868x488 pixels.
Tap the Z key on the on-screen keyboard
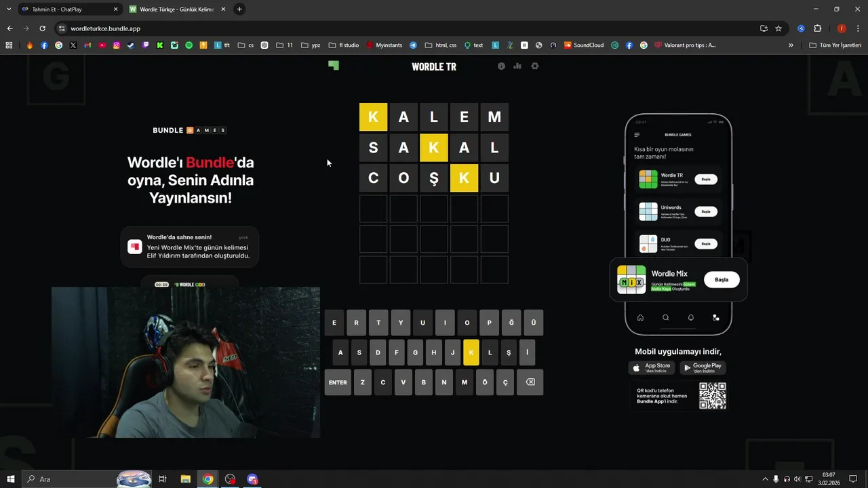tap(363, 382)
